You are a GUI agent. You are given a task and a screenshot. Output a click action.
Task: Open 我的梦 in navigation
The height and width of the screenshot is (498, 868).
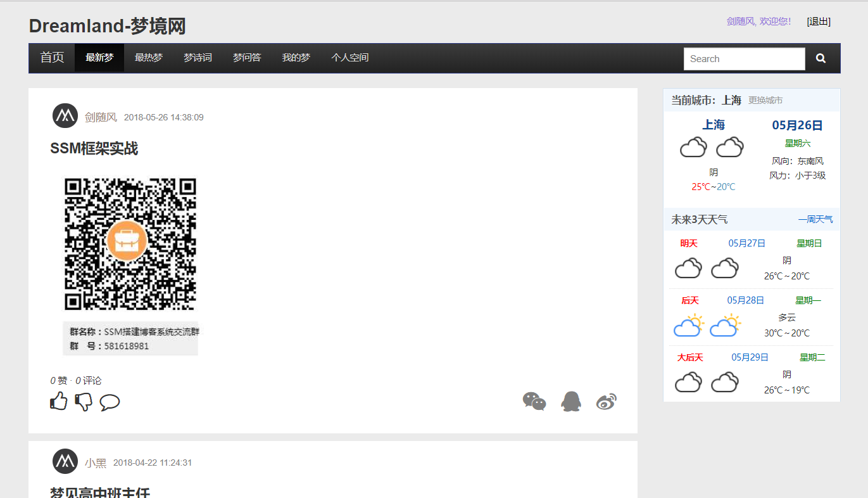(x=296, y=58)
